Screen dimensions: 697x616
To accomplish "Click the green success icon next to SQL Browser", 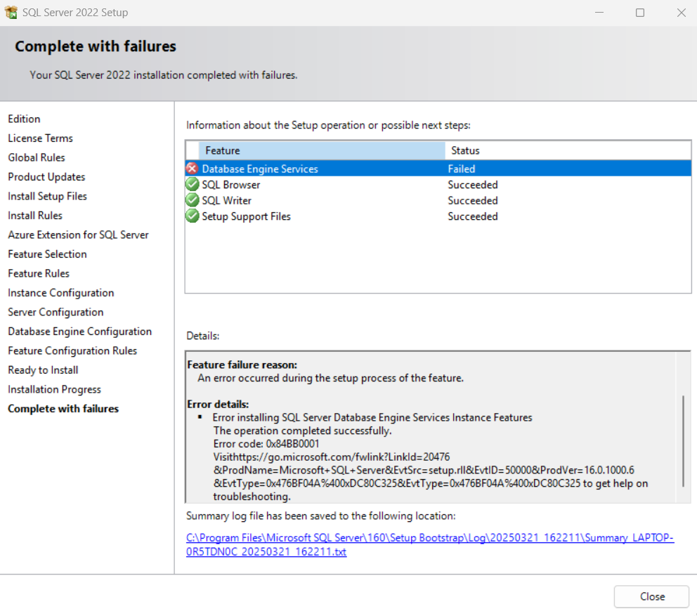I will (x=192, y=184).
